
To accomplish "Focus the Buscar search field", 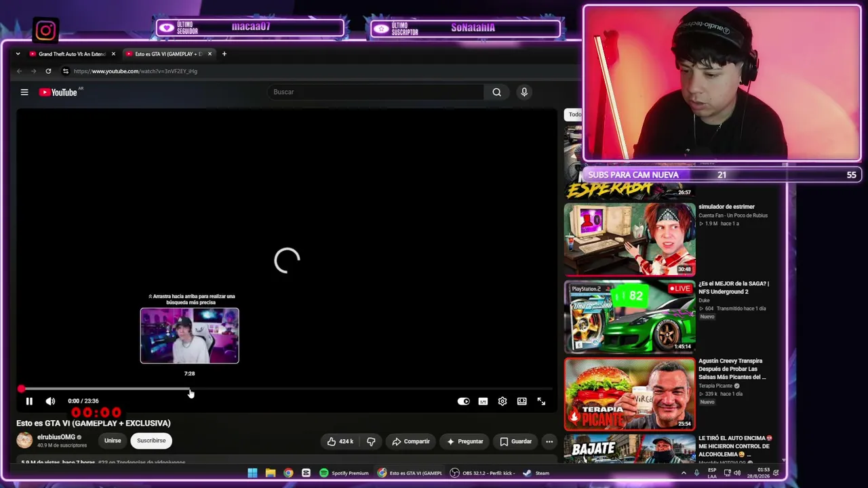I will [376, 92].
